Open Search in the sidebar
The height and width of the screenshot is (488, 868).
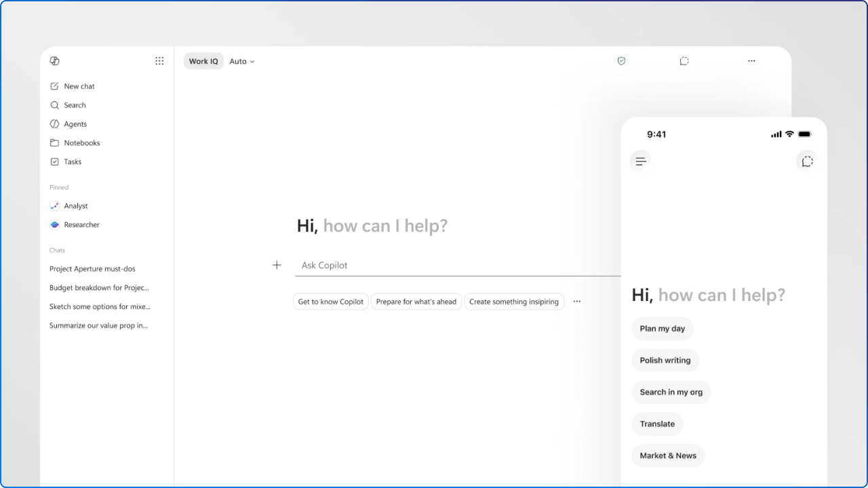click(68, 105)
